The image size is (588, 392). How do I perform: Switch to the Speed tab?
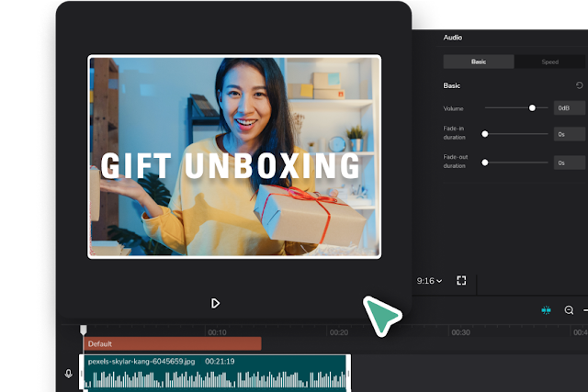tap(549, 62)
